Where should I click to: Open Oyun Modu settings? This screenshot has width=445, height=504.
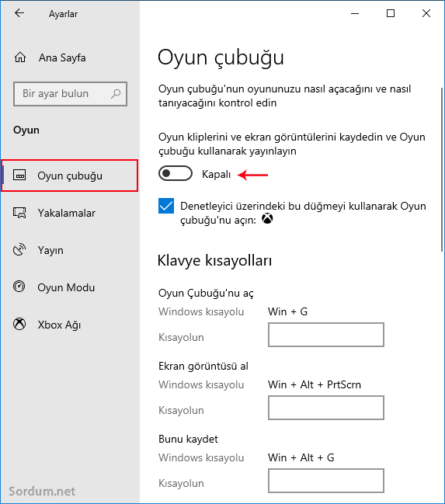point(70,287)
